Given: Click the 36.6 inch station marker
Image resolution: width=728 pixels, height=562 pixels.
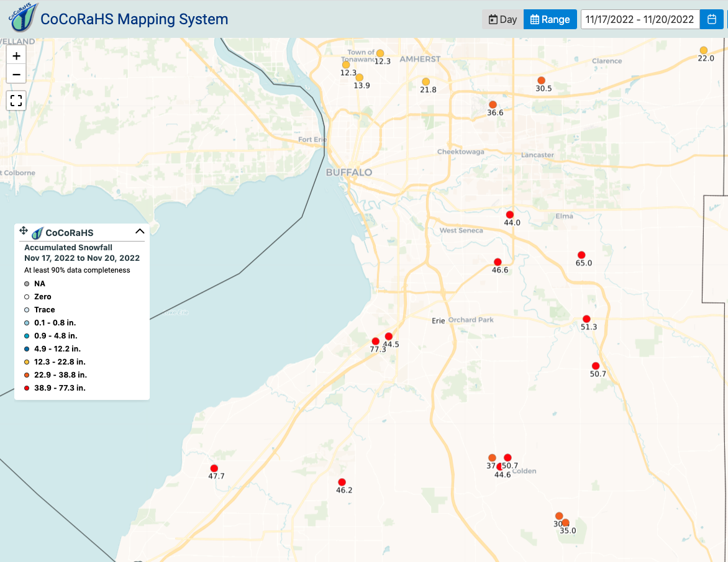Looking at the screenshot, I should (x=493, y=104).
